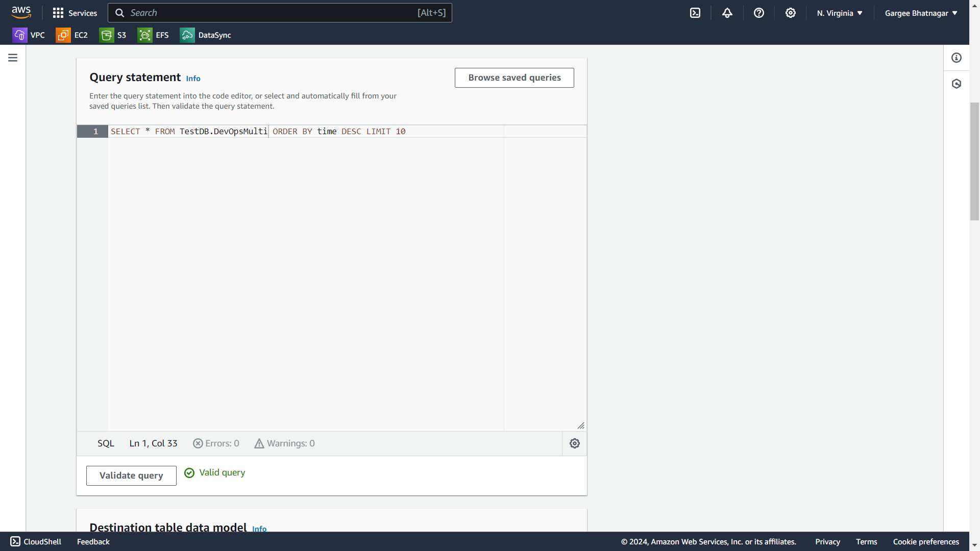Open EFS service shortcut

tap(153, 35)
